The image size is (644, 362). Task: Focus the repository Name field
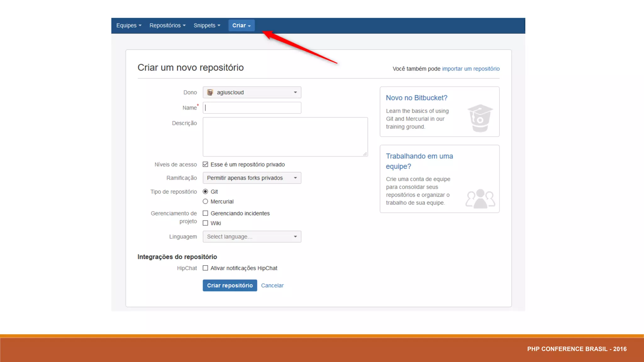[252, 108]
